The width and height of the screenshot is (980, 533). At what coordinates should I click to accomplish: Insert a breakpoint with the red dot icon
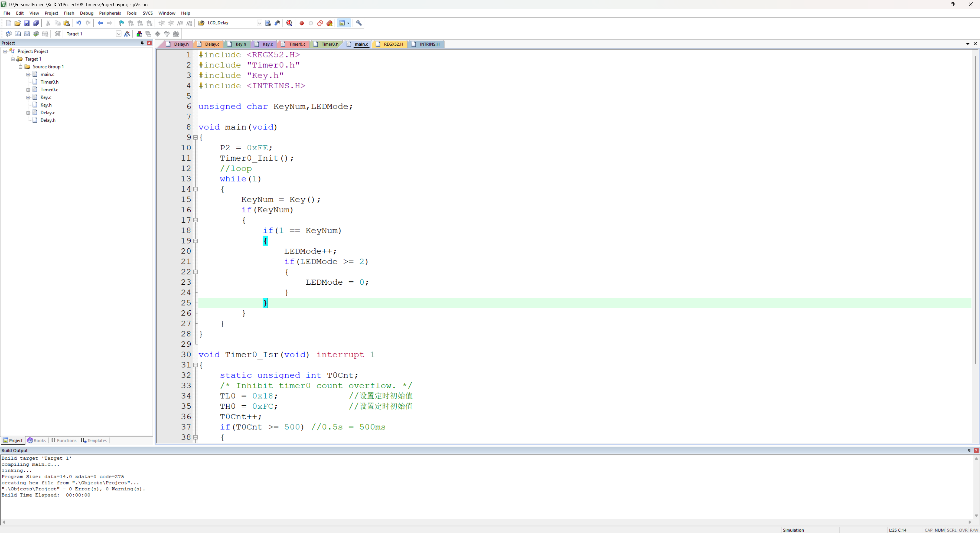(302, 23)
